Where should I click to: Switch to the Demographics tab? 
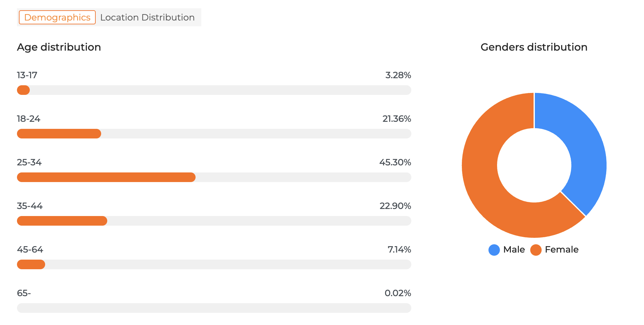tap(57, 17)
